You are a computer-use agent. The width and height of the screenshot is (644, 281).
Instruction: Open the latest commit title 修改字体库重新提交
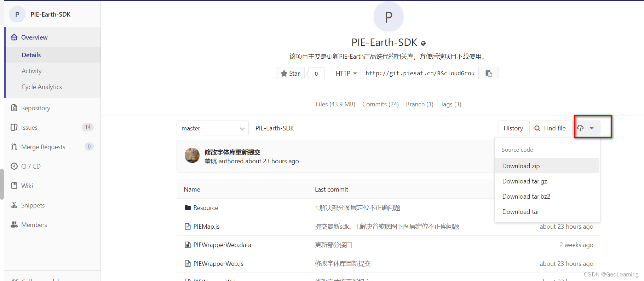click(x=232, y=152)
